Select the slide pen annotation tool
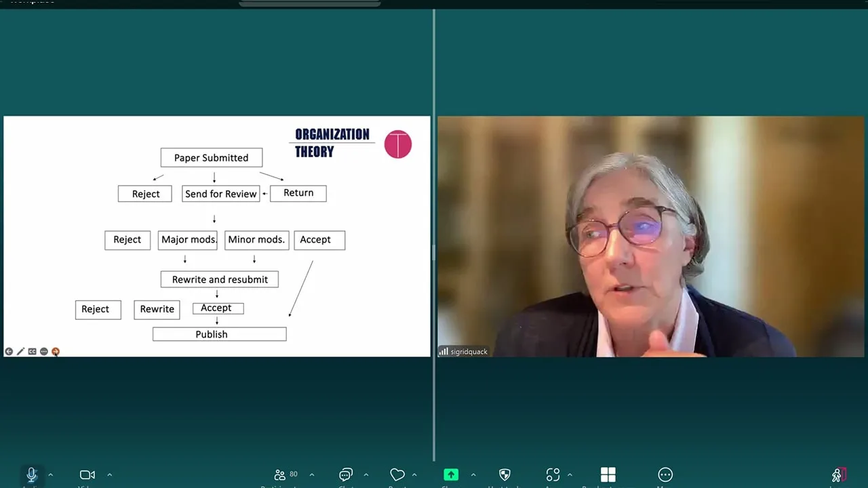Image resolution: width=868 pixels, height=488 pixels. [x=20, y=352]
